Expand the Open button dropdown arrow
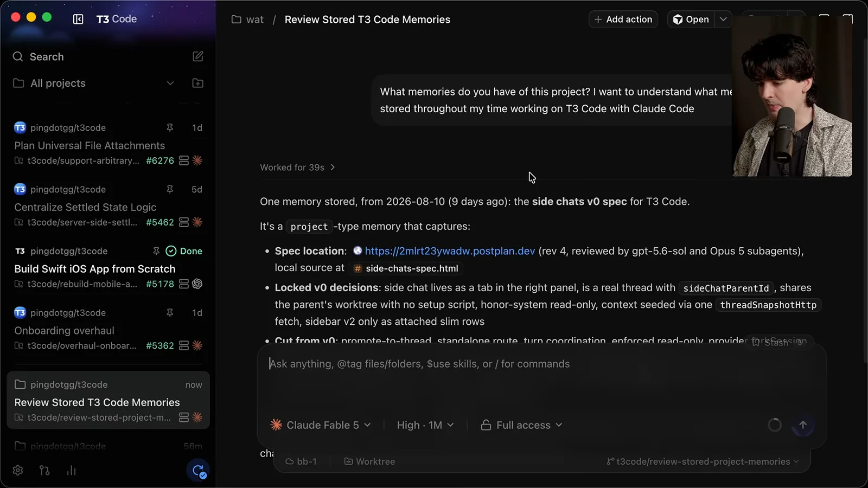Image resolution: width=868 pixels, height=488 pixels. click(723, 20)
